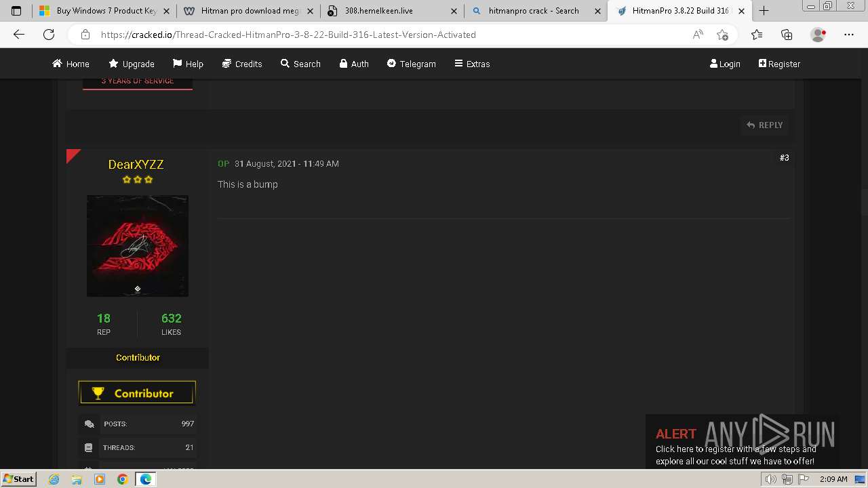868x488 pixels.
Task: Click the Register link
Action: click(779, 64)
